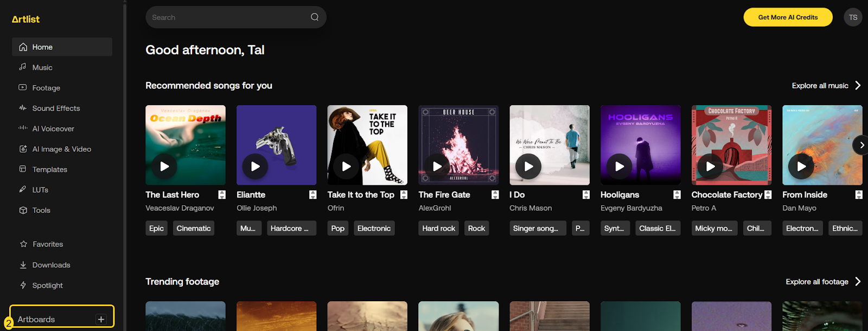
Task: Play The Last Hero song
Action: tap(164, 166)
